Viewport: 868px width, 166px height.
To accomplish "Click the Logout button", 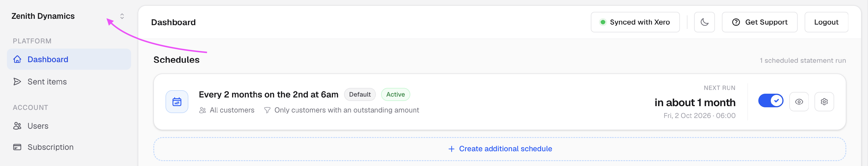I will point(826,22).
